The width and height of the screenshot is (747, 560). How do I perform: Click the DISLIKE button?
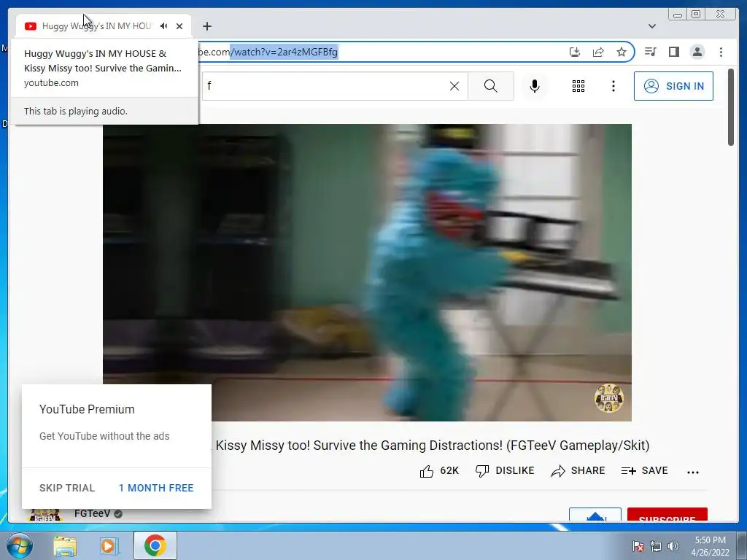pos(505,471)
